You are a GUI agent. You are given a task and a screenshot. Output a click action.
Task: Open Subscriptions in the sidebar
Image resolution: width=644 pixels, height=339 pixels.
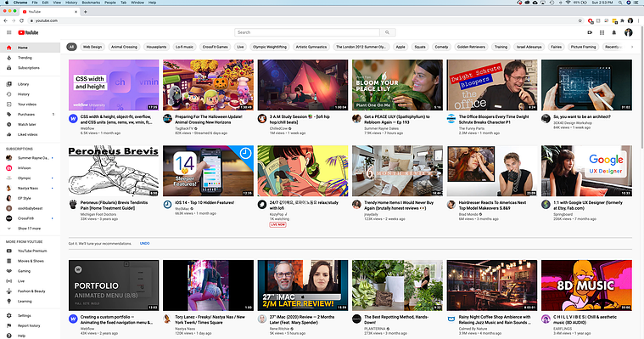[30, 68]
